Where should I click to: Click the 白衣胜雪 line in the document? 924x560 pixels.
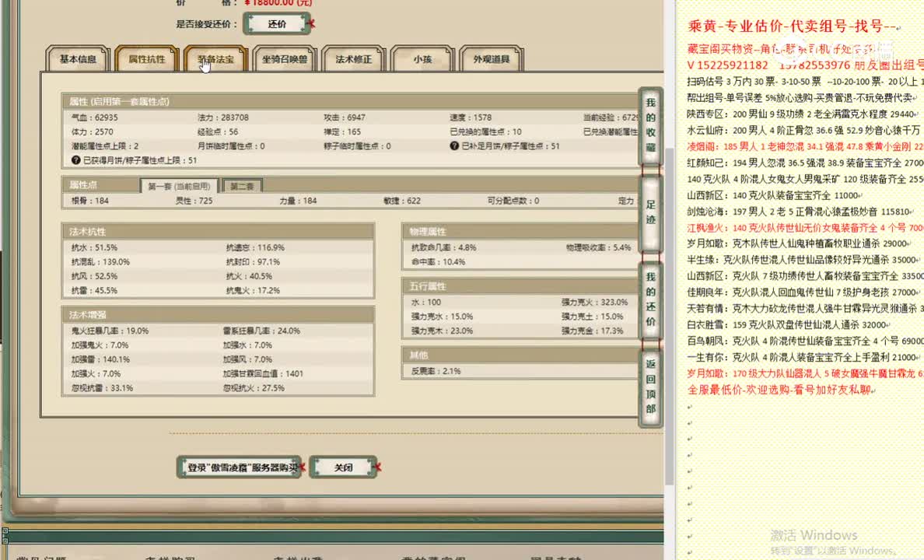(x=789, y=325)
